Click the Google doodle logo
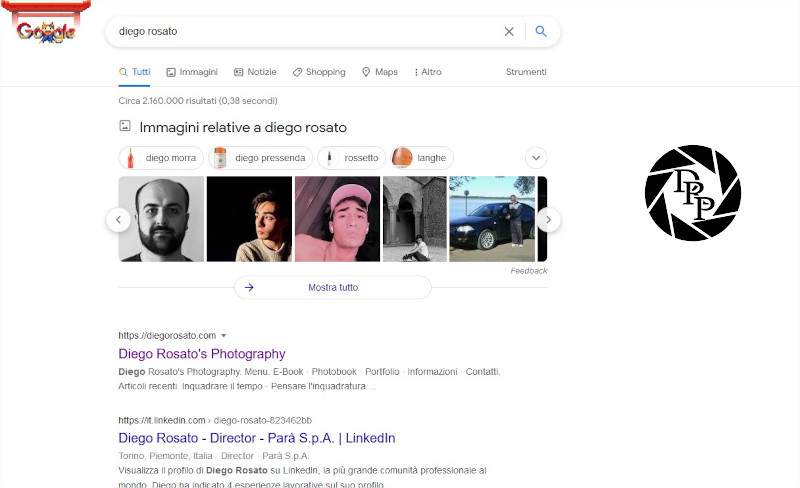The height and width of the screenshot is (488, 800). pyautogui.click(x=46, y=28)
